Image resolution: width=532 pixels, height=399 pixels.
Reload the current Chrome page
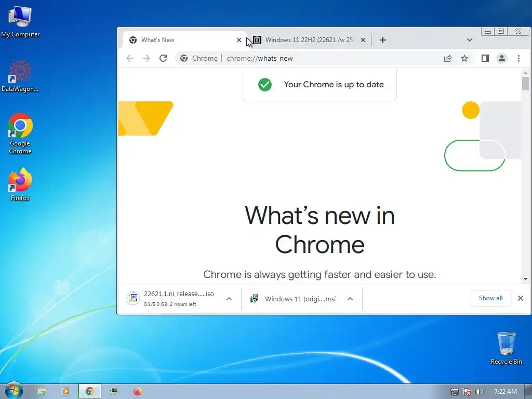(x=163, y=58)
